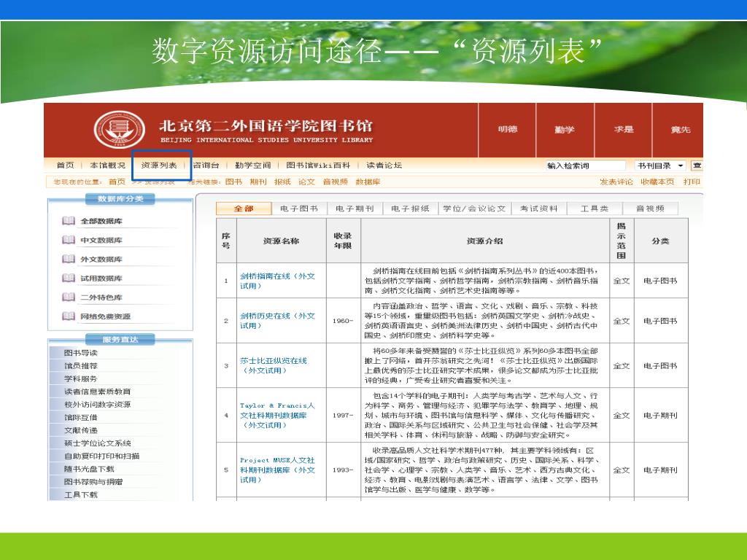Open 图书荐购与捐赠 service link
This screenshot has width=747, height=560.
tap(93, 481)
